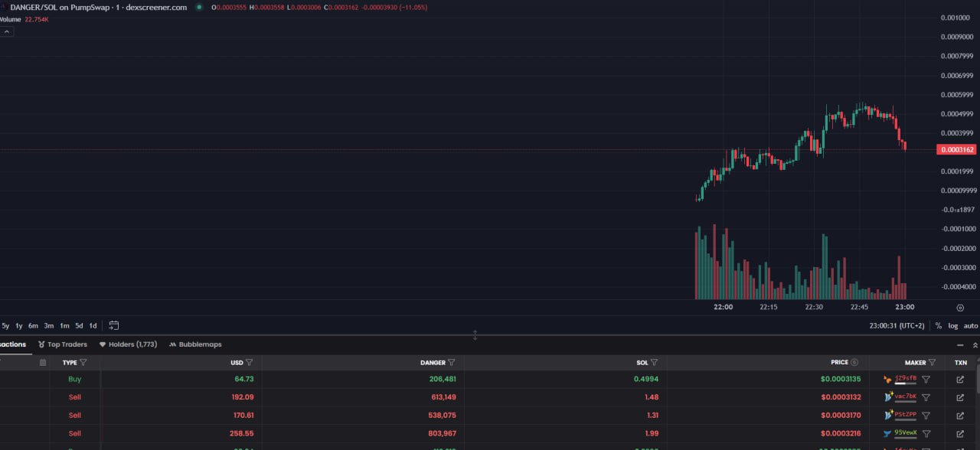Viewport: 980px width, 450px height.
Task: Open the go-to-date calendar icon
Action: [114, 325]
